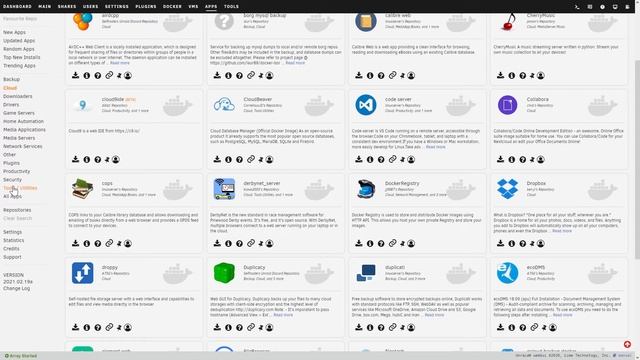Screen dimensions: 640x360
Task: Open the Tools tab
Action: pyautogui.click(x=231, y=7)
